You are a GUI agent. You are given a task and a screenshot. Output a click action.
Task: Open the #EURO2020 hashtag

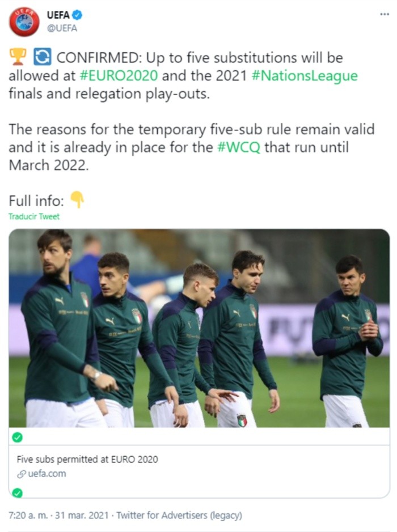click(x=119, y=75)
